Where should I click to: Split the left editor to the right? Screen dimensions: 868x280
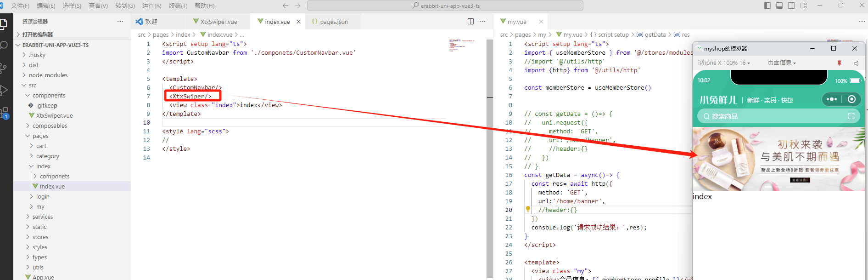470,22
